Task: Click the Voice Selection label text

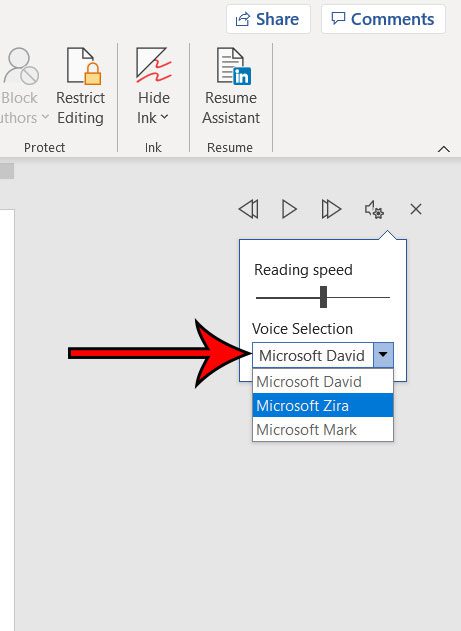Action: 303,329
